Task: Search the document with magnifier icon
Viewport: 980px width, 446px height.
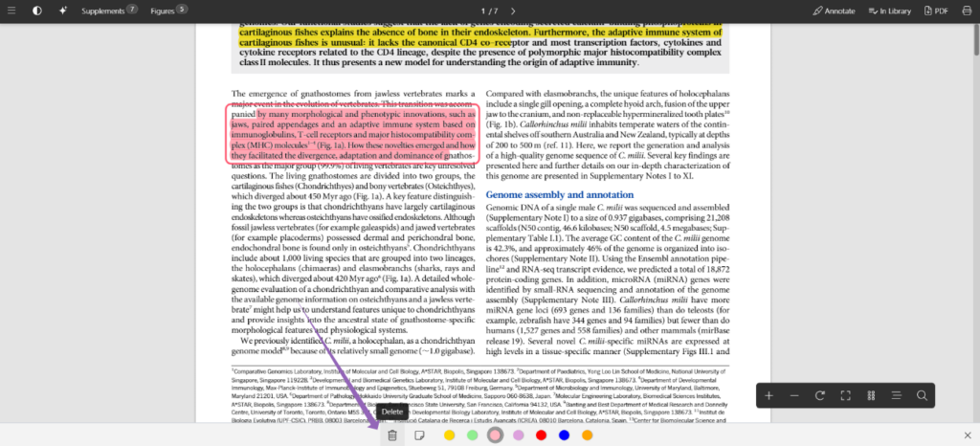Action: 922,395
